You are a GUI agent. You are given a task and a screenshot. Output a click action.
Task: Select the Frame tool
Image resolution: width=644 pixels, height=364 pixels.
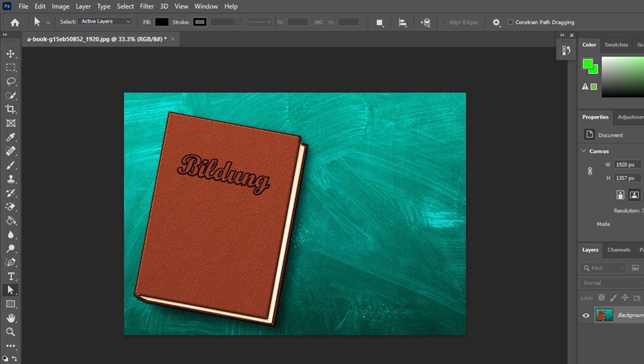coord(11,123)
